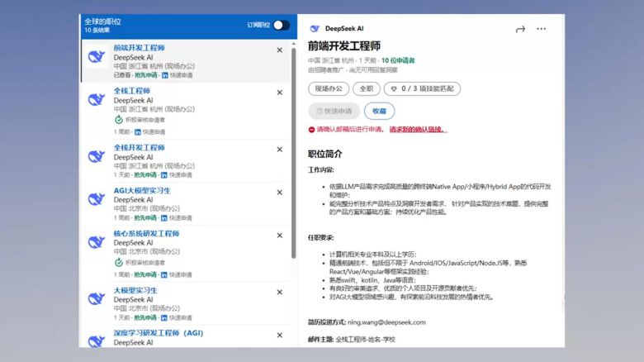Click the DeepSeek logo beside 全栈工程师
Image resolution: width=644 pixels, height=362 pixels.
[x=97, y=100]
